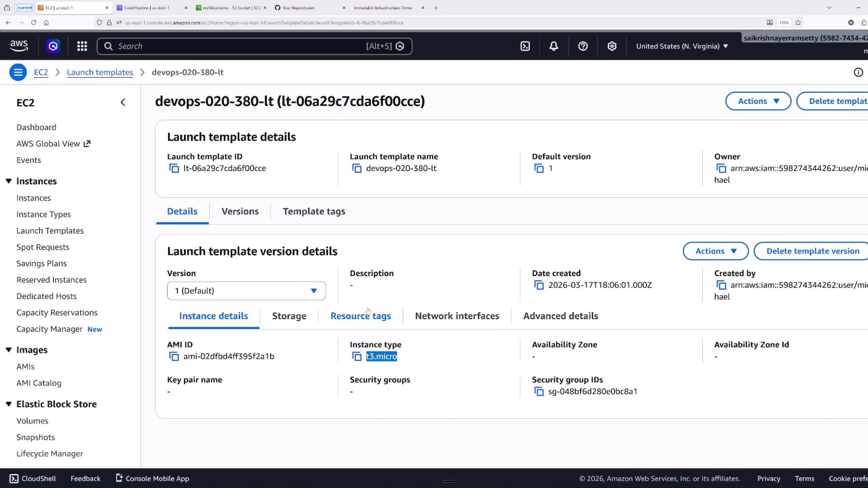Go to EC2 breadcrumb link

(x=41, y=72)
